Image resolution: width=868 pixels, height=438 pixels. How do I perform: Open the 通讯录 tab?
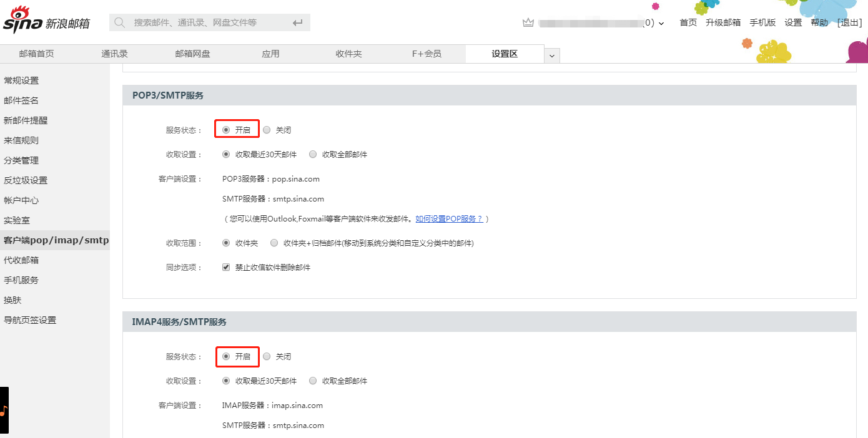(x=115, y=54)
